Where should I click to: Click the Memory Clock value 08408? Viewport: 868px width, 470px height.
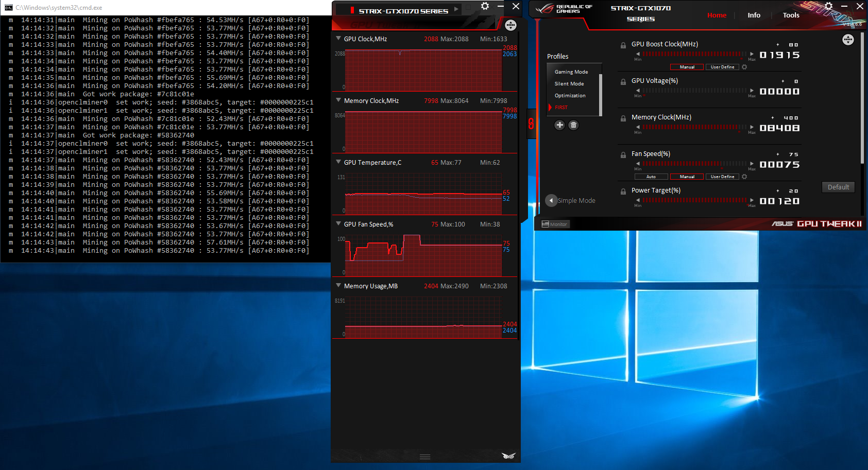[779, 128]
